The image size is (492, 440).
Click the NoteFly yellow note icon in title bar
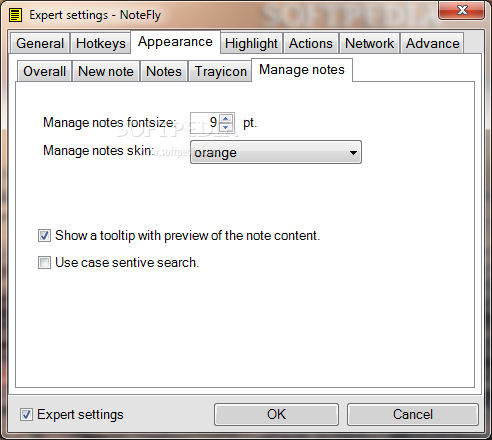[x=15, y=15]
